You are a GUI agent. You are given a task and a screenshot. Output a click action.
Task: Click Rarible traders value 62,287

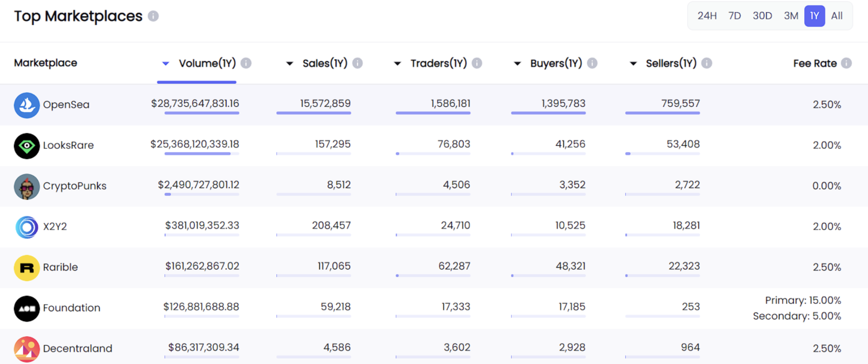(x=454, y=266)
